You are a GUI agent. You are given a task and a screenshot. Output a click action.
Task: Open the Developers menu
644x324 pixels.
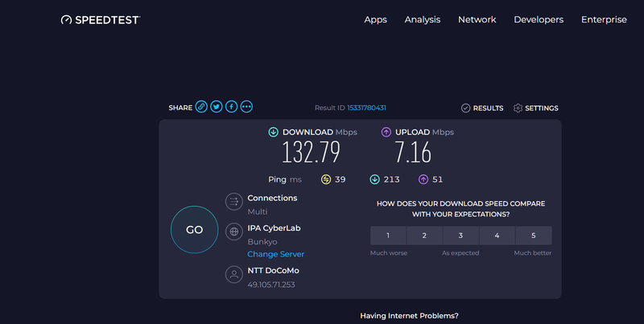539,19
